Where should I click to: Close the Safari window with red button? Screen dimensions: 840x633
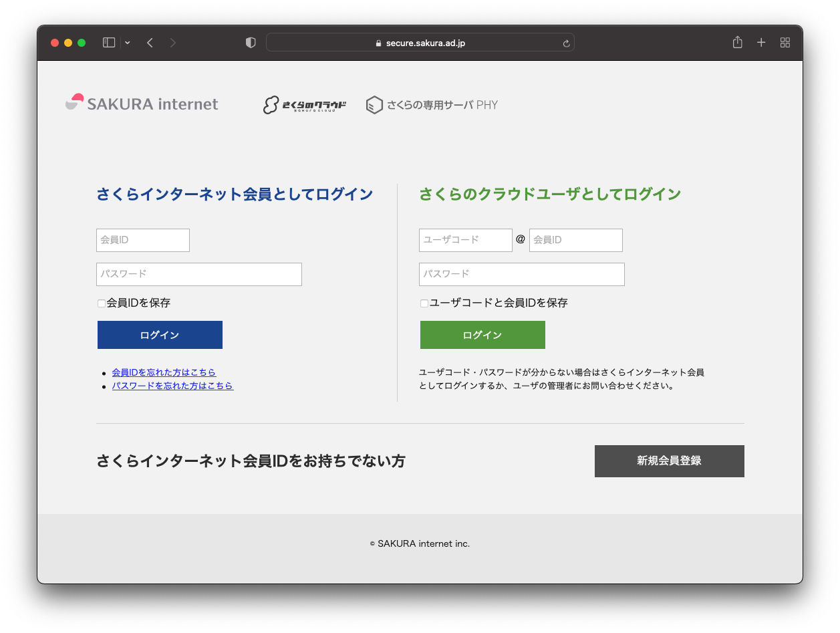[55, 43]
